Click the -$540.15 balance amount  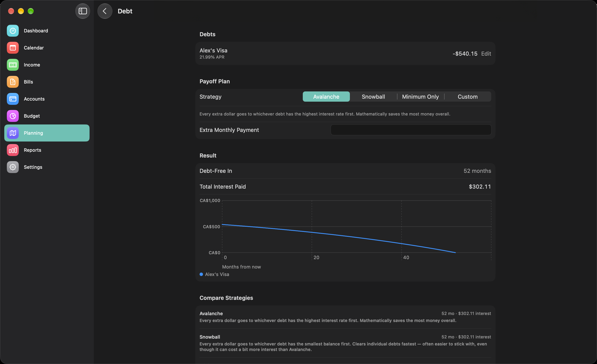click(x=465, y=53)
